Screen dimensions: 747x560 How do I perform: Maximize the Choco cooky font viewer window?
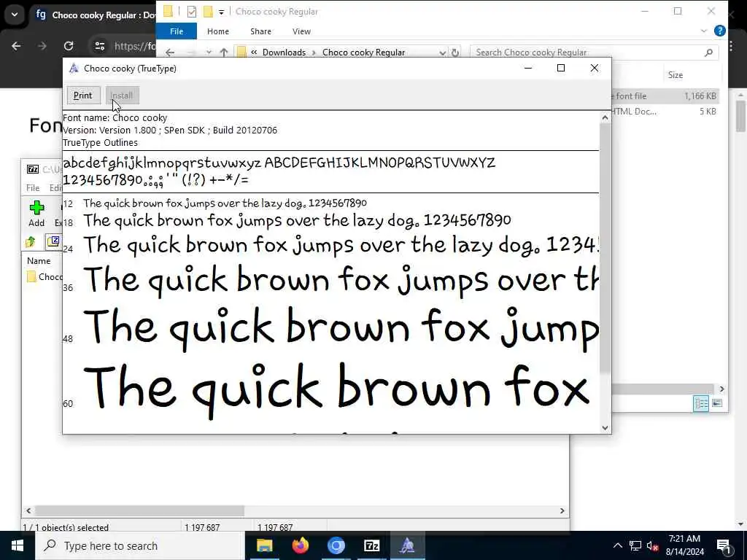tap(561, 68)
